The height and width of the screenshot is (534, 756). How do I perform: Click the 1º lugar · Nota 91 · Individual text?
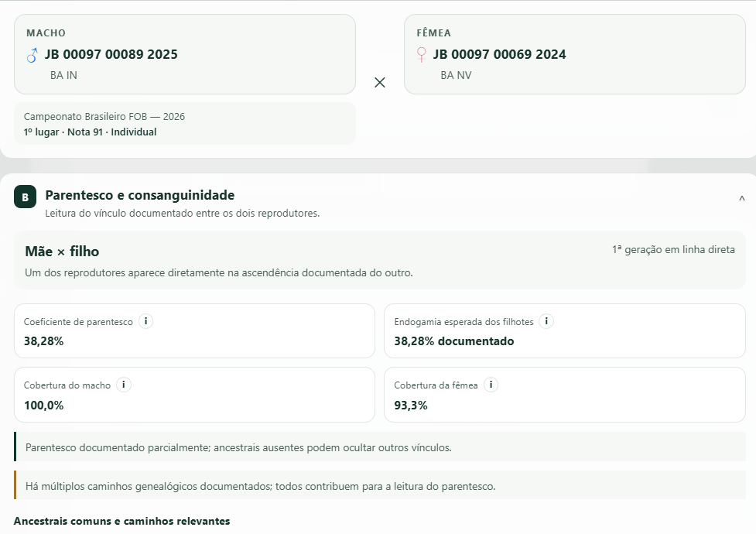[91, 132]
